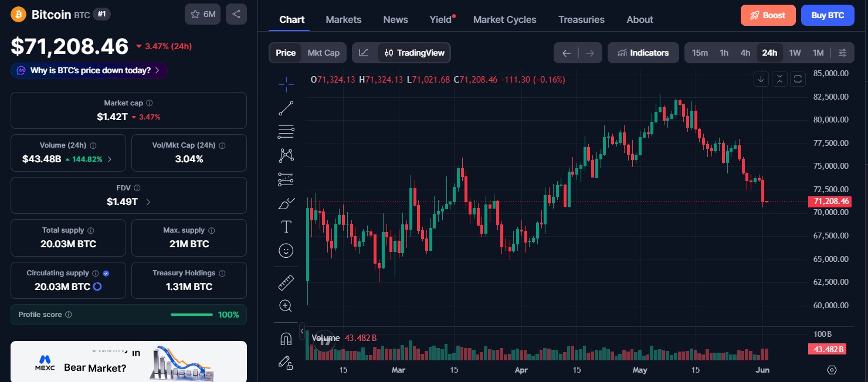Image resolution: width=868 pixels, height=382 pixels.
Task: Switch to TradingView candlestick chart mode
Action: (x=415, y=53)
